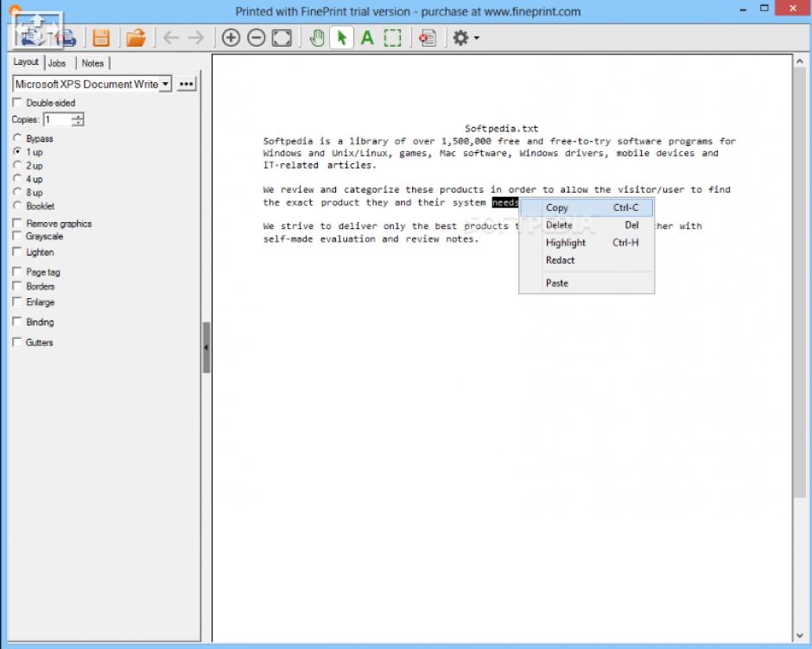812x649 pixels.
Task: Go back with the left arrow
Action: point(171,37)
